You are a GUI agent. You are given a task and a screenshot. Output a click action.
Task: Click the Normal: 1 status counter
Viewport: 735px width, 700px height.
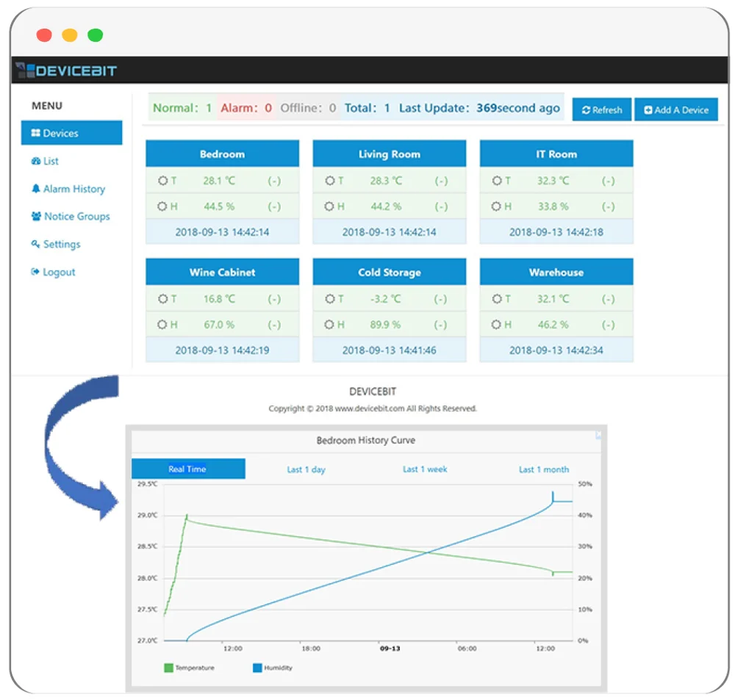(182, 108)
